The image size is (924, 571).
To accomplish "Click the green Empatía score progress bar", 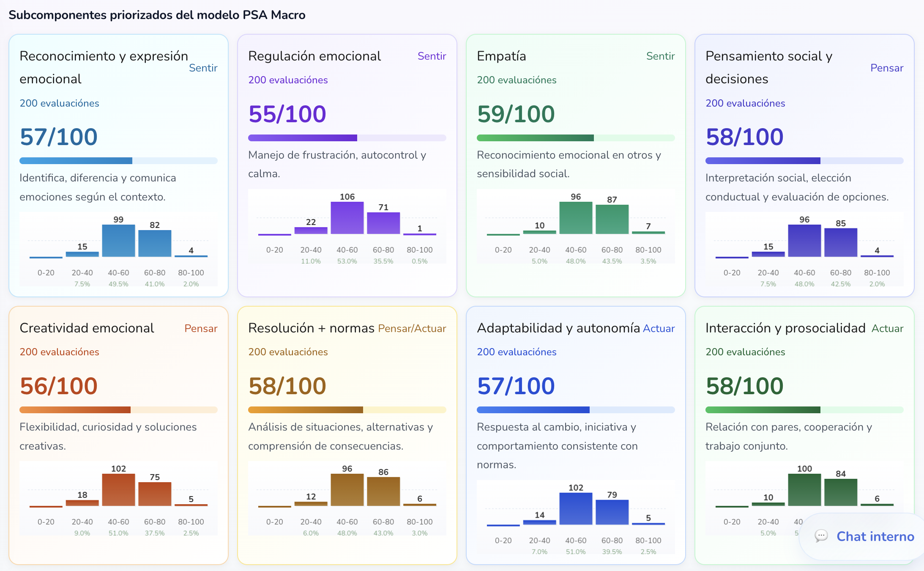I will click(x=576, y=138).
